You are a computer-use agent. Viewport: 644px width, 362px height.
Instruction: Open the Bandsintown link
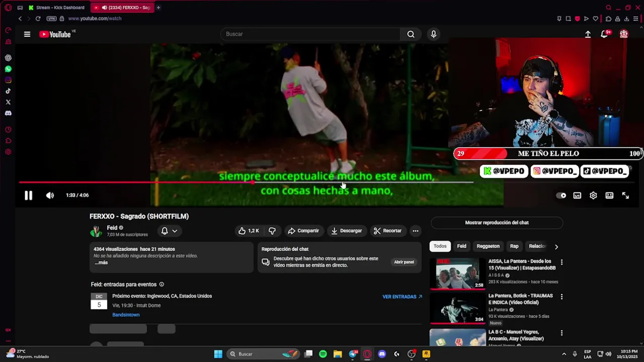point(126,315)
